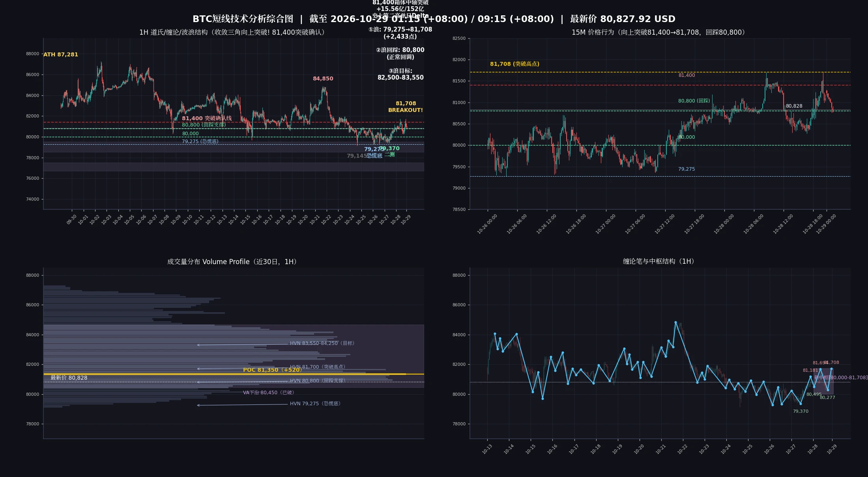Click the 80,828 latest price label in the 15M chart

point(794,106)
